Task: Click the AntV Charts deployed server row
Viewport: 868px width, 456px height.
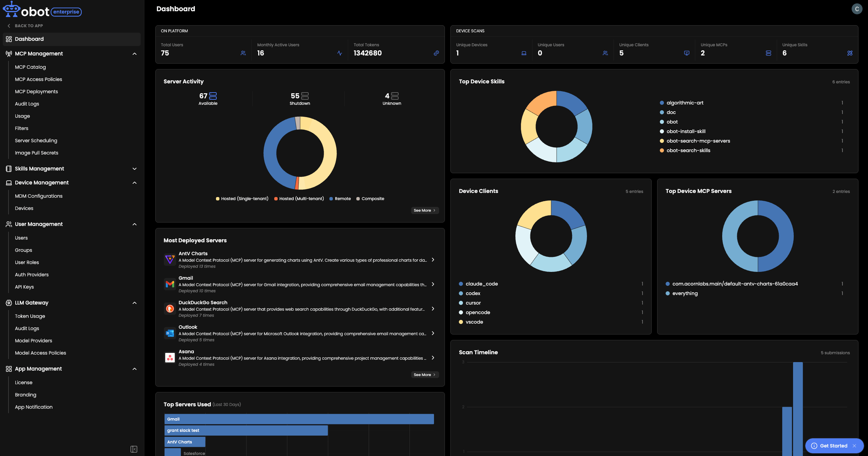Action: point(300,260)
